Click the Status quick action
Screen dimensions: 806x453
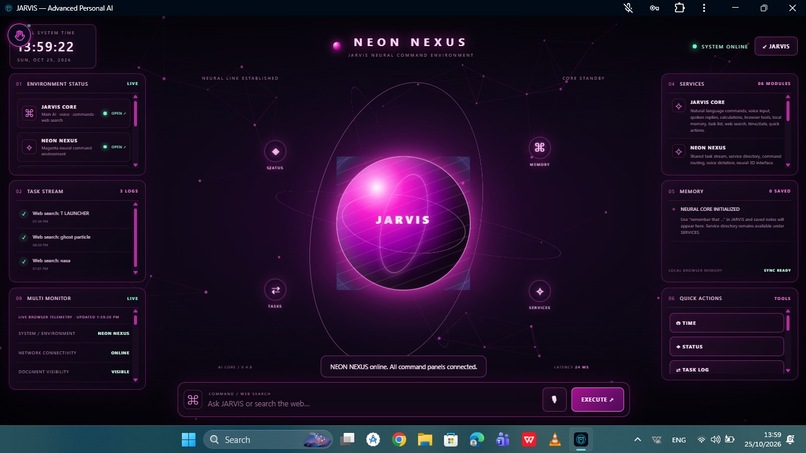point(726,347)
